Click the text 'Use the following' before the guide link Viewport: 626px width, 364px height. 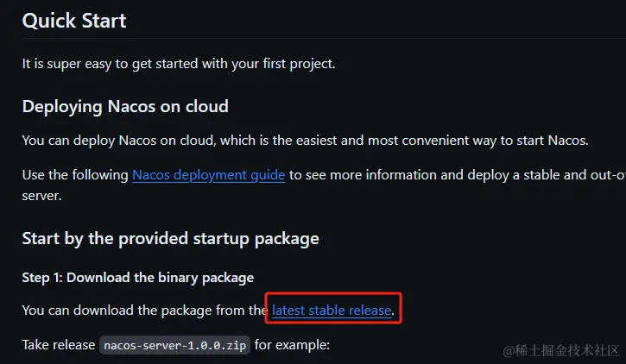click(x=75, y=175)
